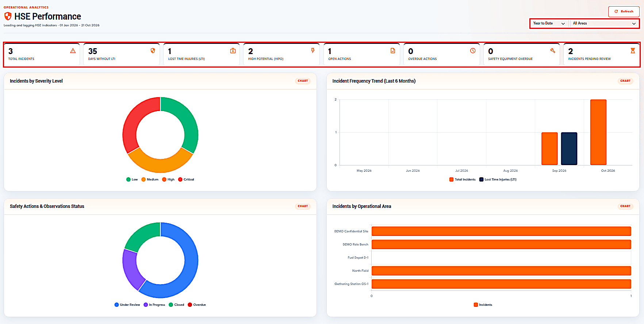Click the orange Medium segment of severity donut
Viewport: 644px width, 324px height.
click(160, 165)
